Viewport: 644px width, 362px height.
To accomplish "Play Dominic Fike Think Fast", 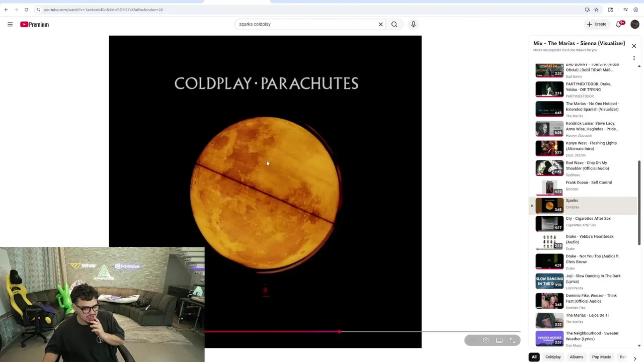I will click(584, 301).
